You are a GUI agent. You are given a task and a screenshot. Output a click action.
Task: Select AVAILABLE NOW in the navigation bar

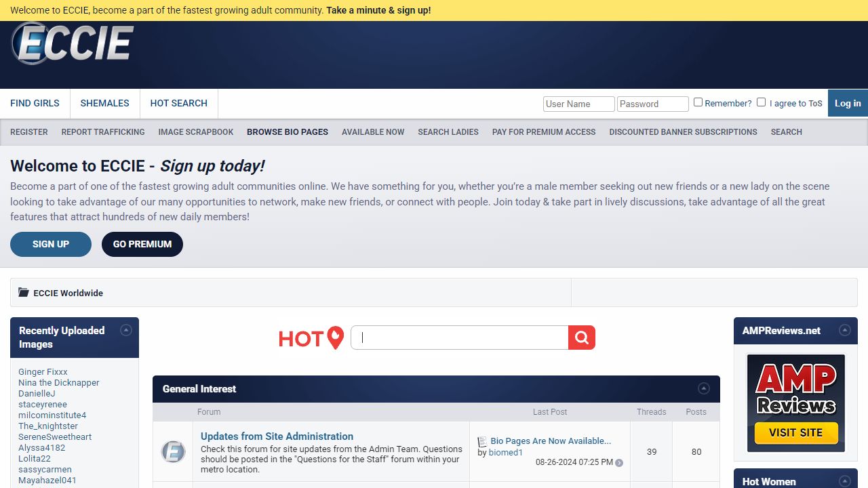[373, 132]
